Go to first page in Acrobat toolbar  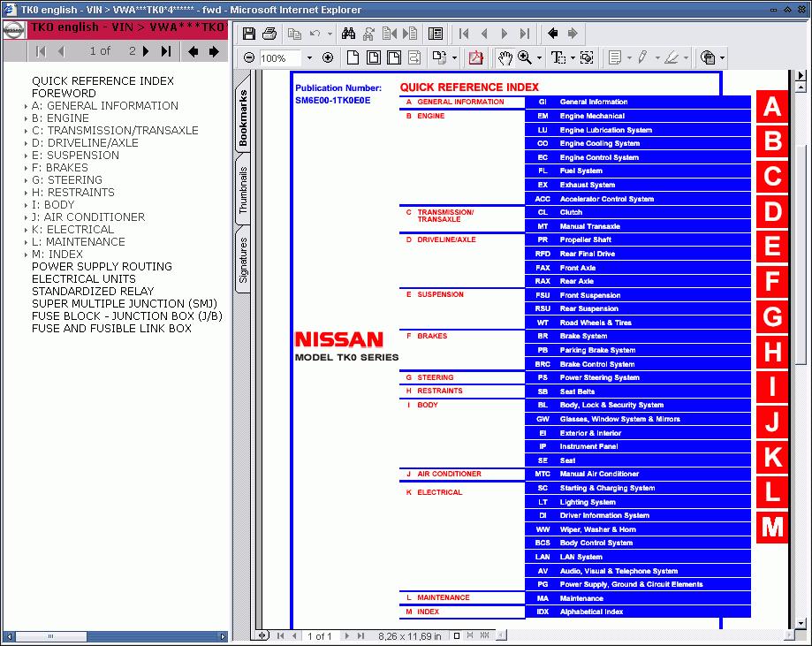click(464, 34)
